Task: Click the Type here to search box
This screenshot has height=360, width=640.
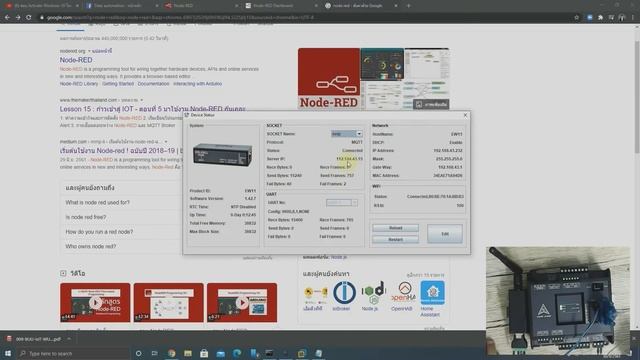Action: click(73, 353)
